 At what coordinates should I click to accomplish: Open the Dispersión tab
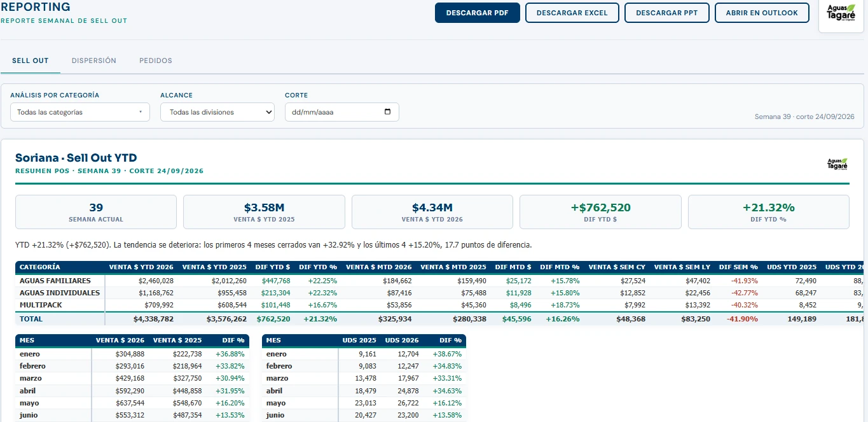(94, 60)
